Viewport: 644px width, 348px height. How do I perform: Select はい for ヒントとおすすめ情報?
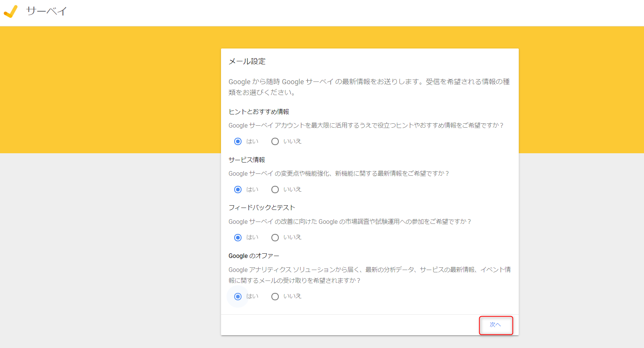[x=238, y=142]
